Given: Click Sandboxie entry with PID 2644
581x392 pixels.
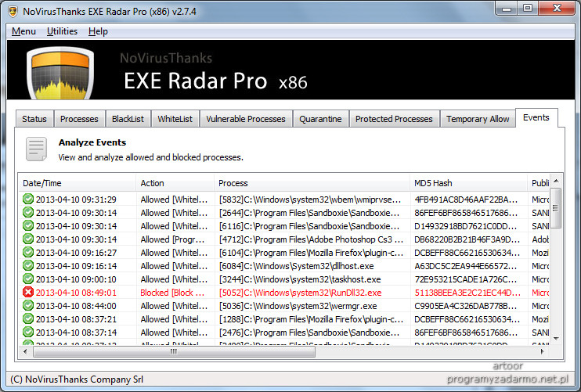Looking at the screenshot, I should [309, 213].
